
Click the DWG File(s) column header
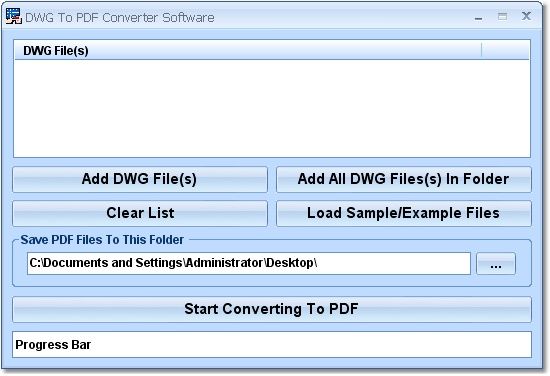pyautogui.click(x=248, y=51)
